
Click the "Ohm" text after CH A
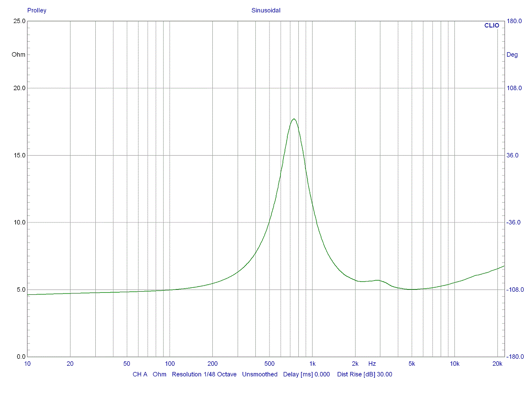point(160,374)
